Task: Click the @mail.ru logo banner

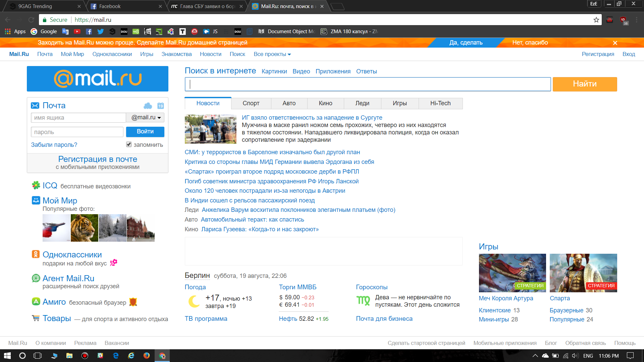Action: pos(98,79)
